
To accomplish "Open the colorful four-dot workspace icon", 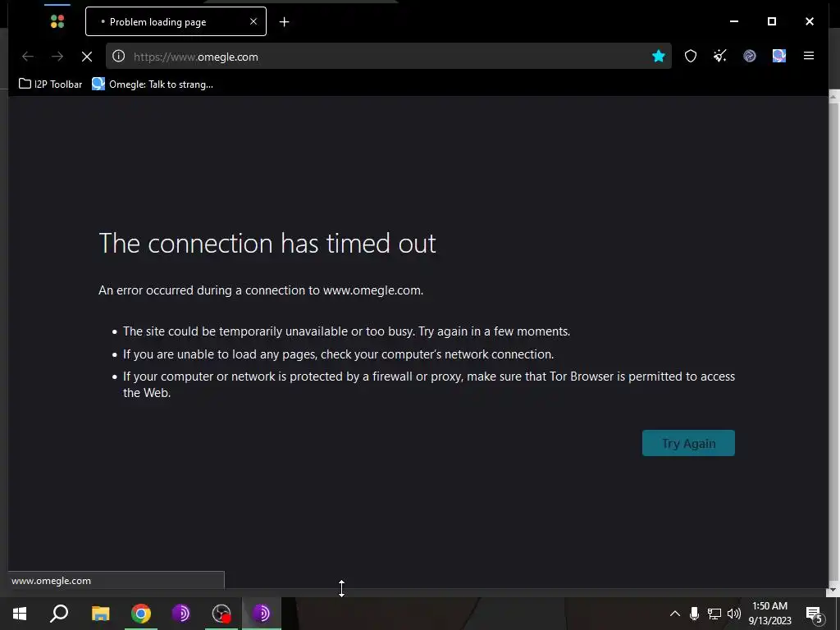I will 57,21.
